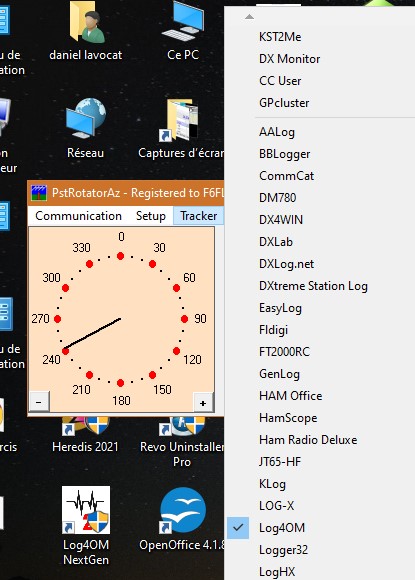Click the 30 degree red dot on dial
The height and width of the screenshot is (580, 415).
click(152, 264)
